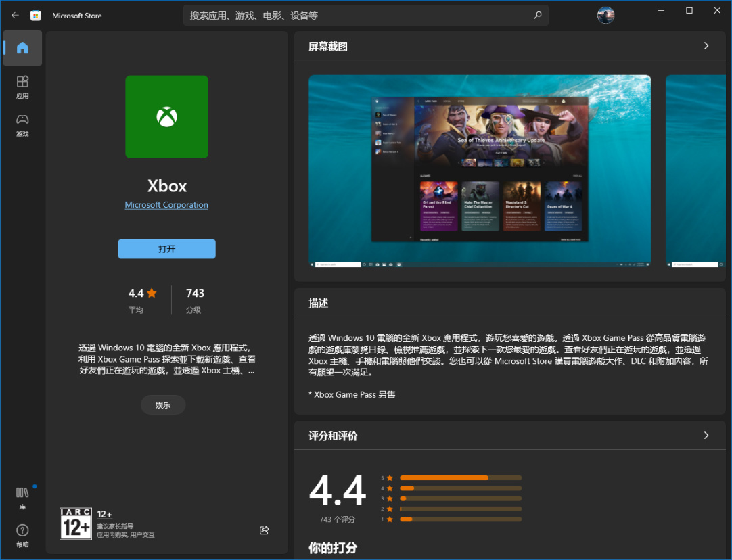Click the 743 分级 ratings count
732x560 pixels.
pyautogui.click(x=195, y=300)
